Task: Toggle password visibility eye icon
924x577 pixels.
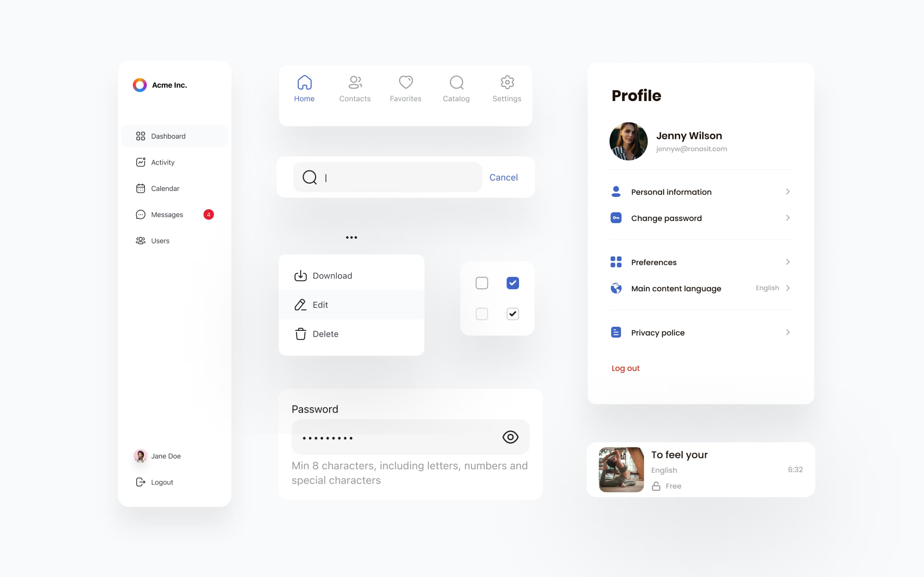Action: [510, 437]
